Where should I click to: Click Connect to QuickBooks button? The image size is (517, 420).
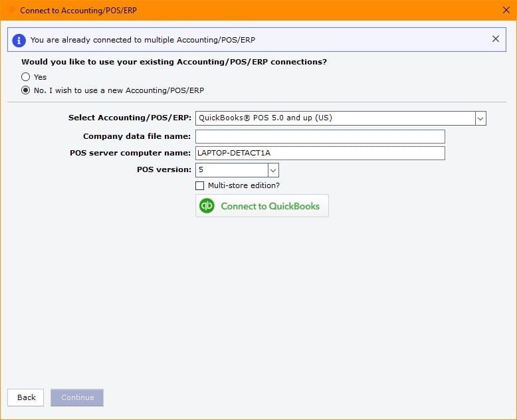click(x=262, y=206)
